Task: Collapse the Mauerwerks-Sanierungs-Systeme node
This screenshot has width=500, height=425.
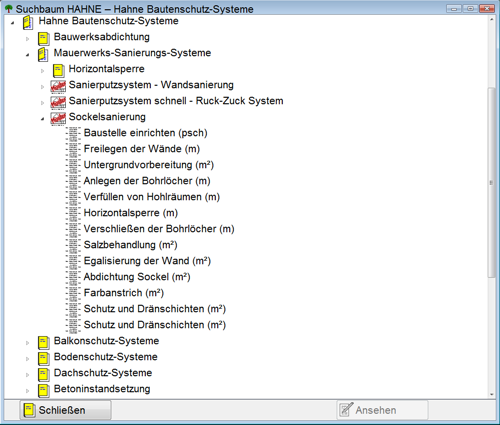Action: coord(28,55)
